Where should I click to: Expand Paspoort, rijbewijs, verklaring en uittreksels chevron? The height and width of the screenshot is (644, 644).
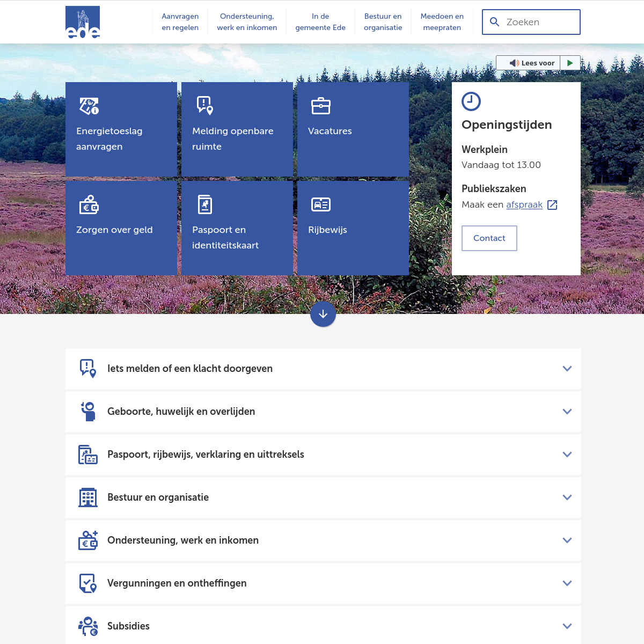point(567,455)
